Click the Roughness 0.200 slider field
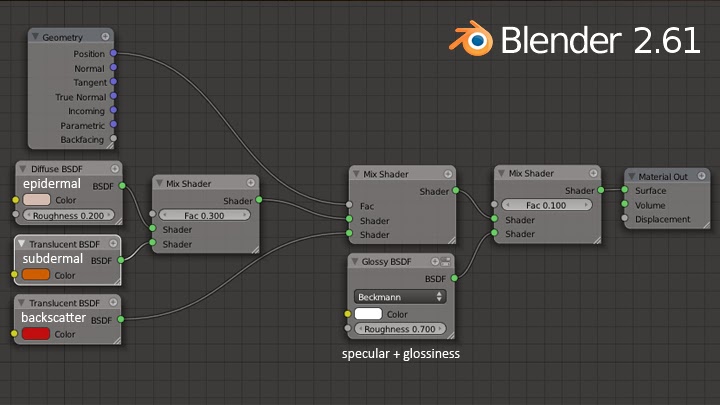Viewport: 720px width, 405px height. coord(68,215)
